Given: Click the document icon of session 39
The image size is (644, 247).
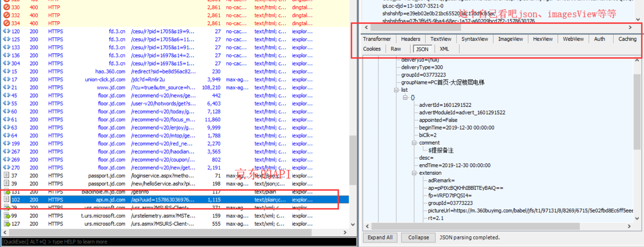Looking at the screenshot, I should pos(6,184).
